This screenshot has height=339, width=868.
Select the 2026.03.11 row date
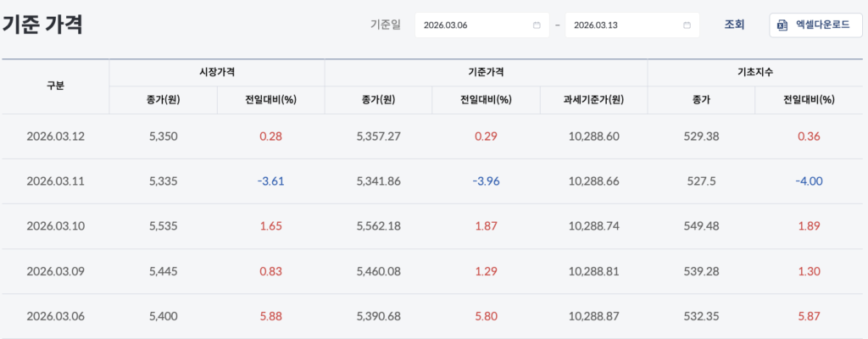pos(55,181)
